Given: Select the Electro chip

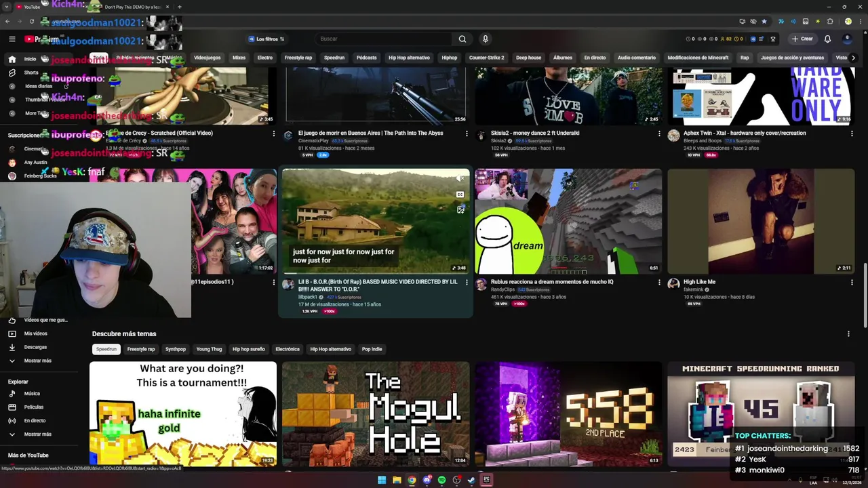Looking at the screenshot, I should [265, 58].
